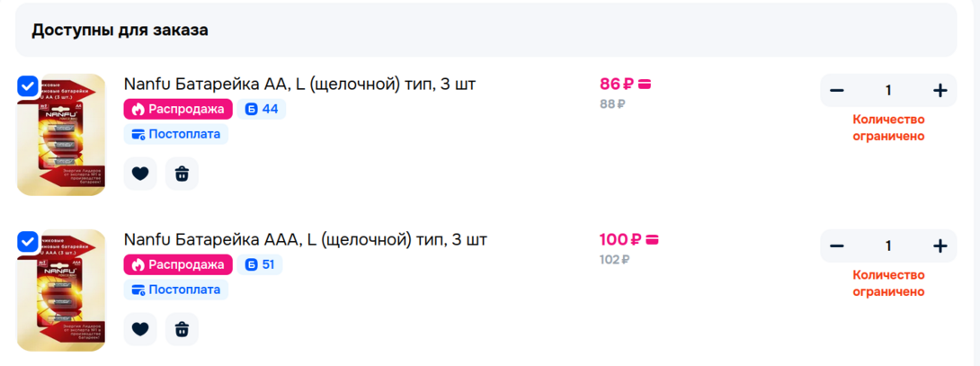980x366 pixels.
Task: Add AA batteries to favorites with heart icon
Action: click(x=140, y=174)
